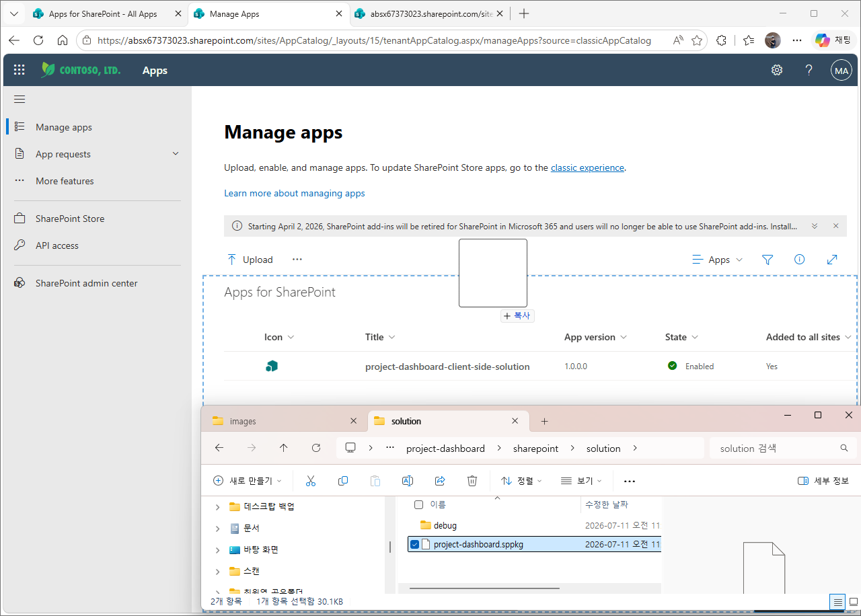Collapse the left navigation hamburger menu
Image resolution: width=861 pixels, height=616 pixels.
[20, 100]
